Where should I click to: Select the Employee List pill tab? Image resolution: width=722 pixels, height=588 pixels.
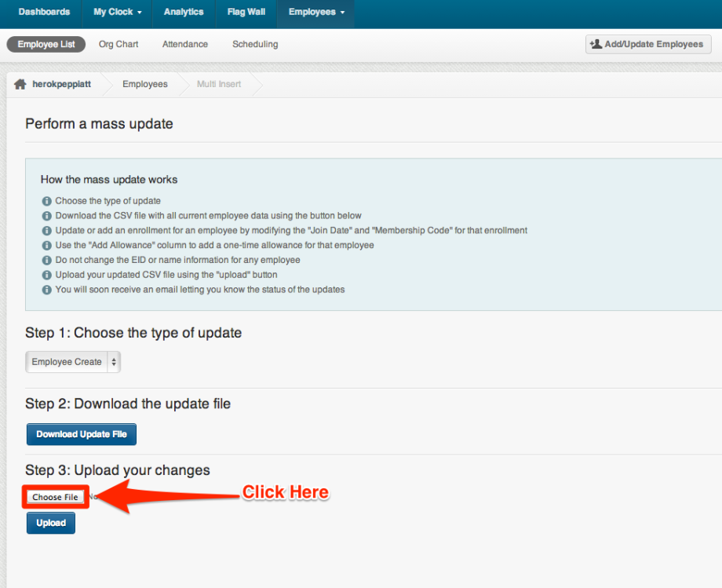45,44
